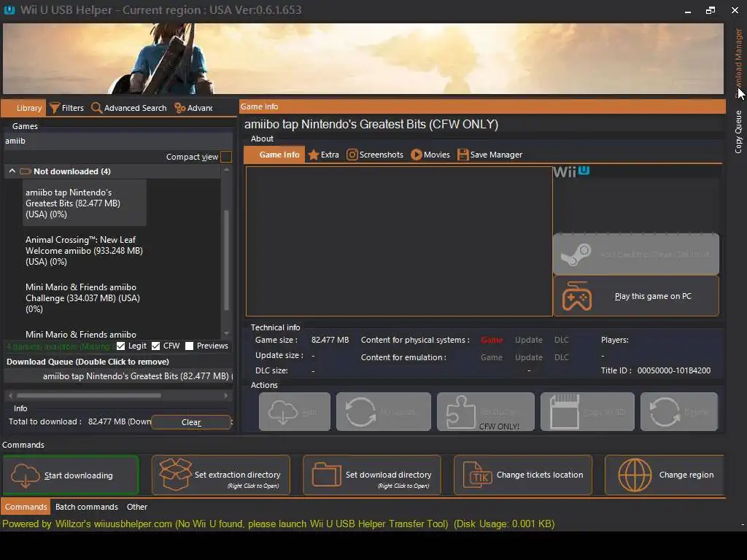This screenshot has height=560, width=747.
Task: Toggle the Compact view checkbox
Action: (x=226, y=157)
